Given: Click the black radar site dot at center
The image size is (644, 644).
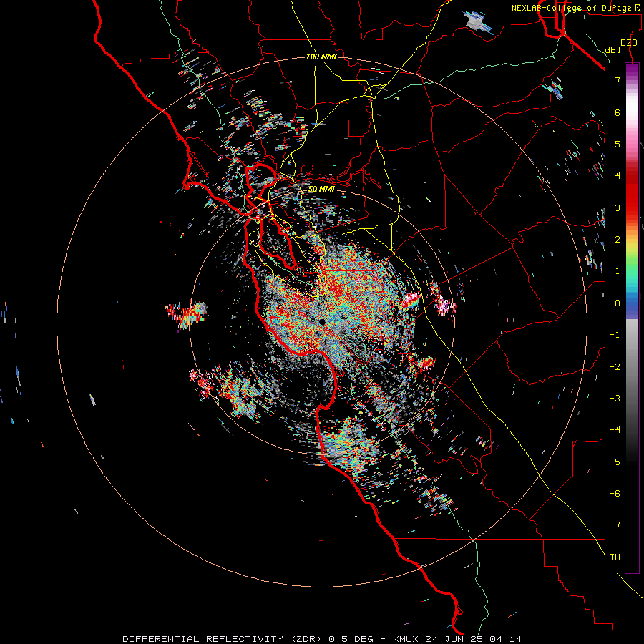Looking at the screenshot, I should point(322,321).
